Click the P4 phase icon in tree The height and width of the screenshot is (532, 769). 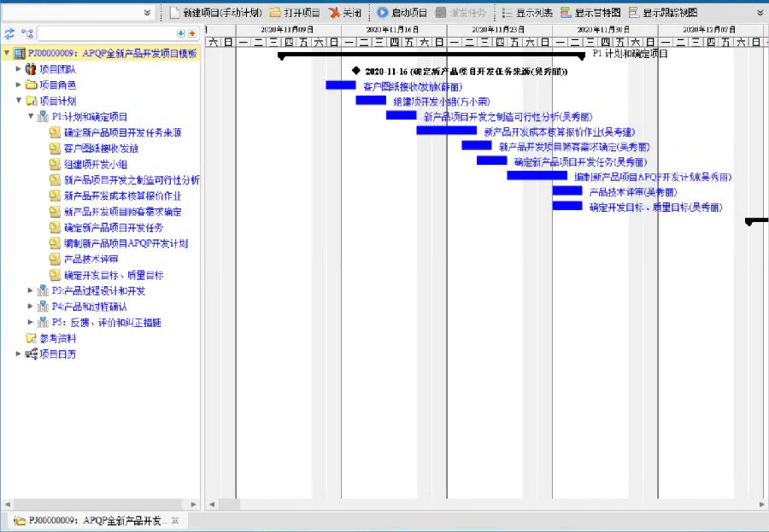point(44,307)
